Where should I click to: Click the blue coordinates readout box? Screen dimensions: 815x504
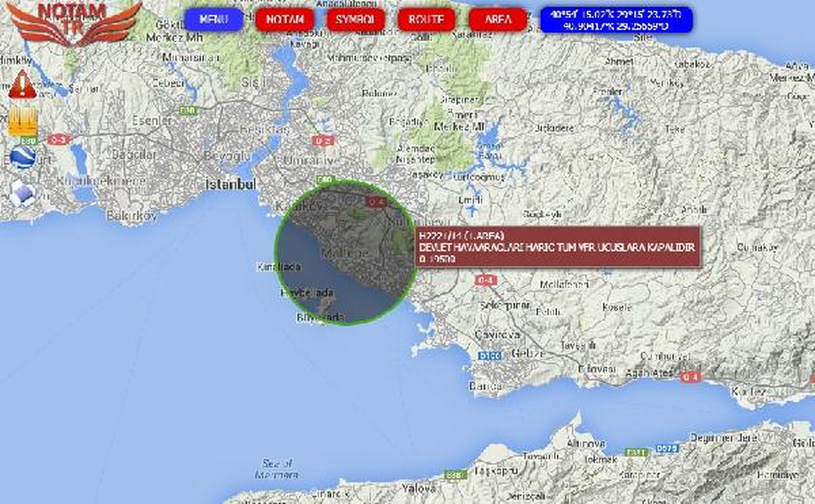(x=616, y=20)
